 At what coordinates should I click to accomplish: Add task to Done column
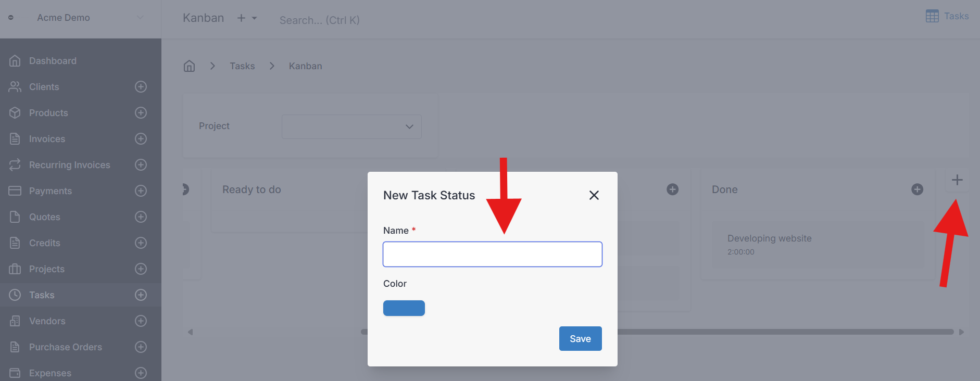click(918, 189)
